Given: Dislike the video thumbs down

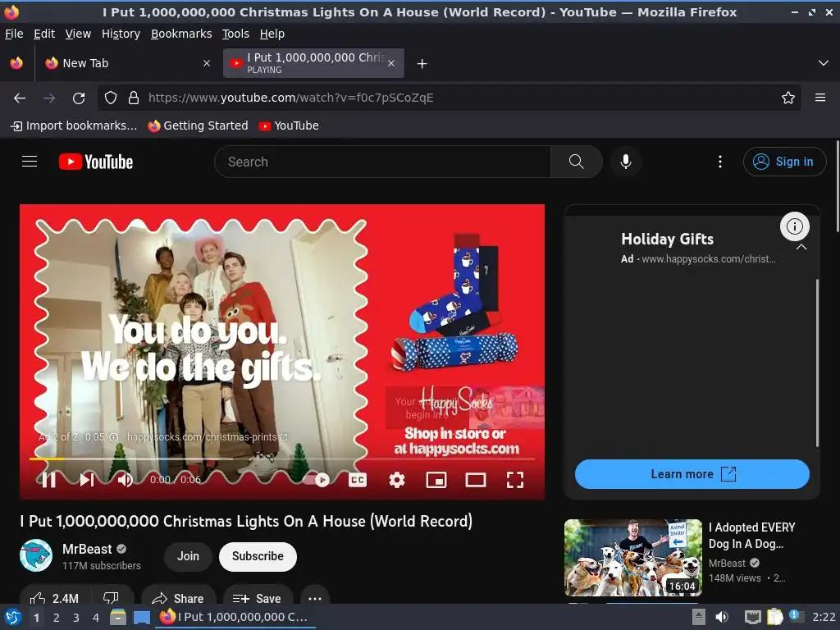Looking at the screenshot, I should tap(111, 598).
